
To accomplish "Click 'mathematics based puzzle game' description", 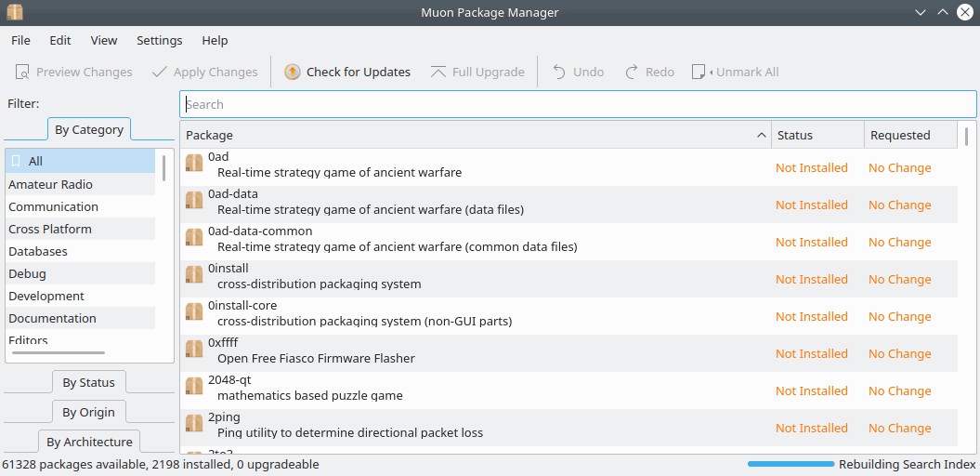I will [x=310, y=395].
